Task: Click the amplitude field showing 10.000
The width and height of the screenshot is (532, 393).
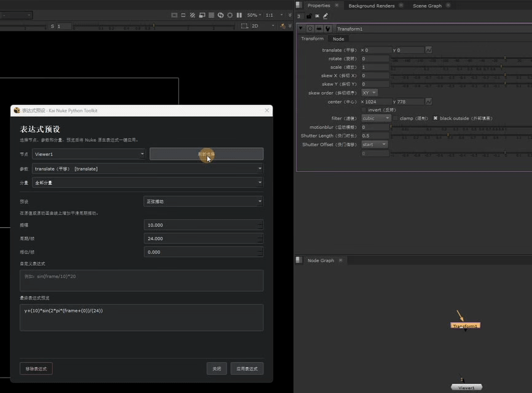Action: [203, 225]
